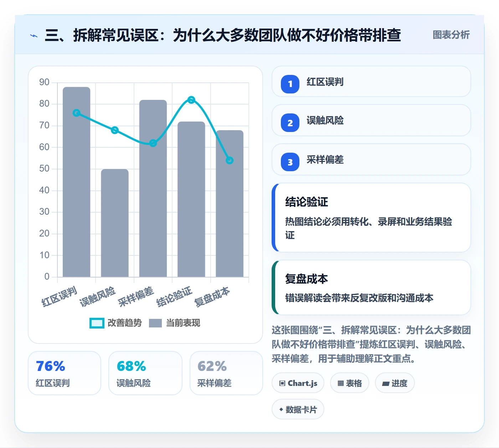Image resolution: width=499 pixels, height=448 pixels.
Task: Click the lightning bolt icon in the header
Action: (x=34, y=36)
